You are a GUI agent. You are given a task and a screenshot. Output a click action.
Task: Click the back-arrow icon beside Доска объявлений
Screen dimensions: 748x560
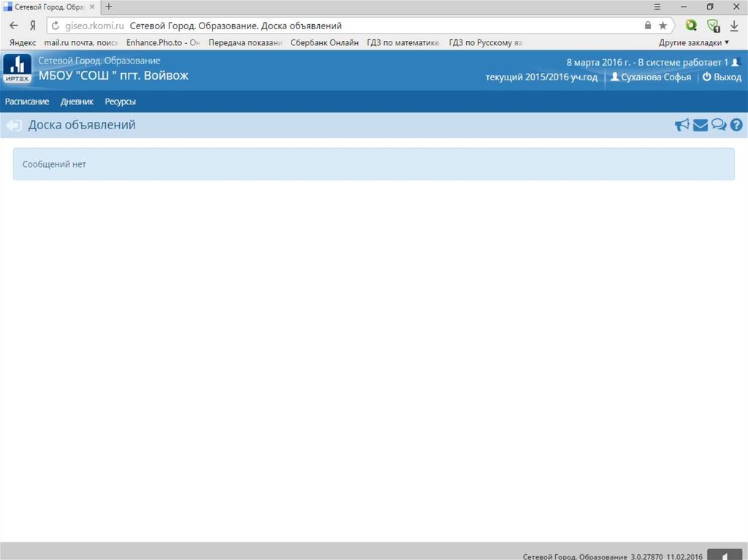[14, 126]
